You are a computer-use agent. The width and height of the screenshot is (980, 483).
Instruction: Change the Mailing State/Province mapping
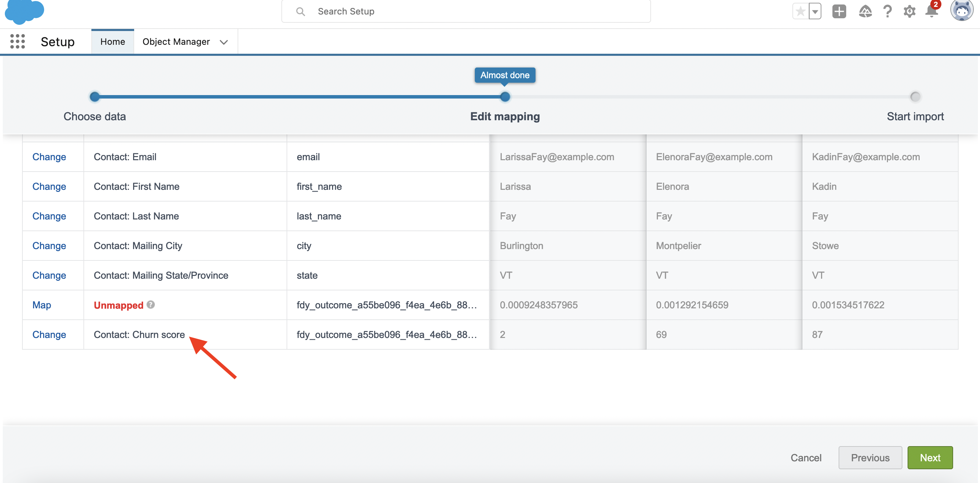pyautogui.click(x=49, y=275)
